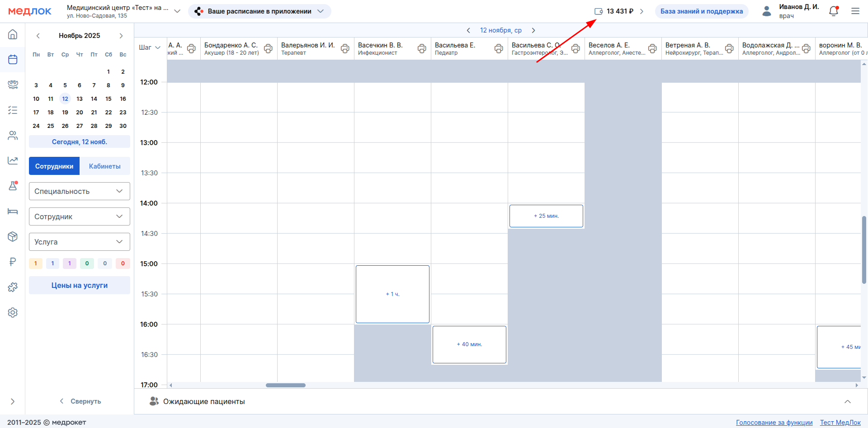Click the printer icon for Бондаренко А. С.

tap(268, 49)
